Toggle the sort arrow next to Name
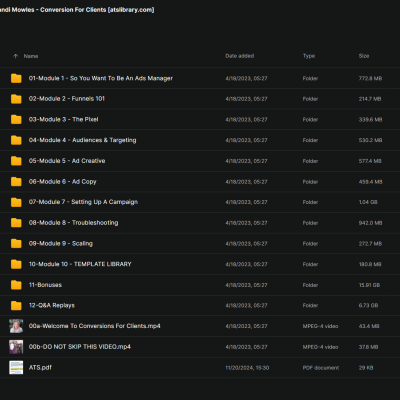This screenshot has height=400, width=400. (15, 56)
